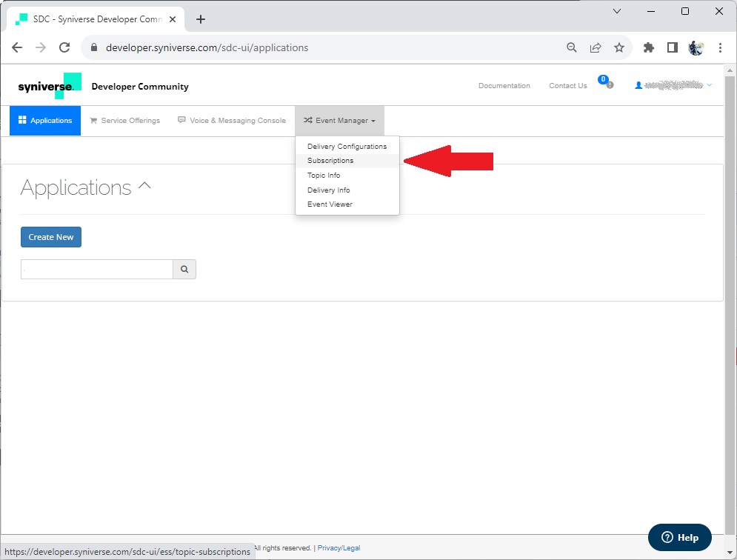The image size is (737, 560).
Task: Open the Applications tab
Action: (x=45, y=120)
